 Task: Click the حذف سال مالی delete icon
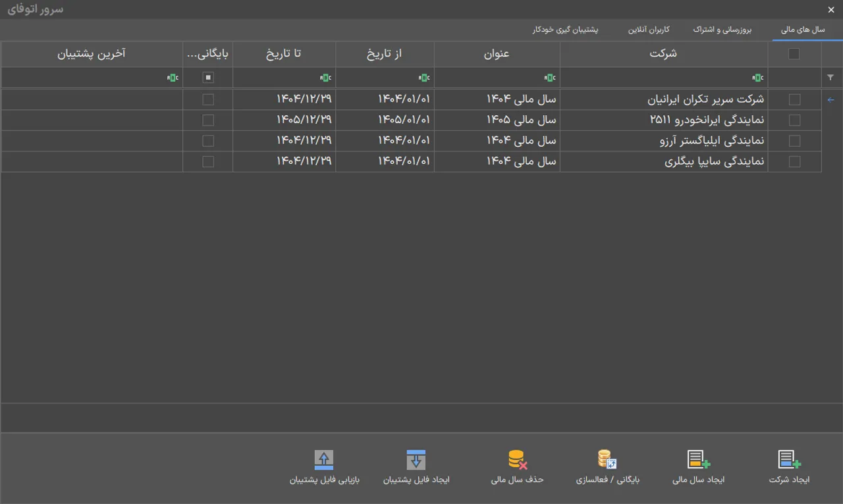point(518,459)
